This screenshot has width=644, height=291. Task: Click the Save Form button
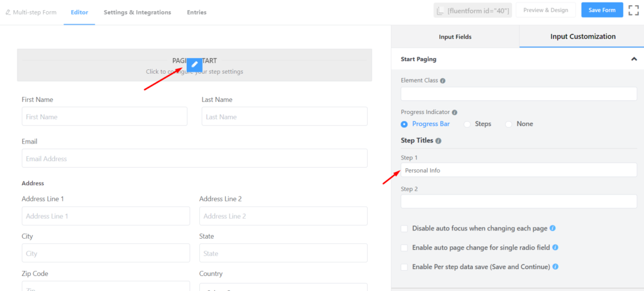pyautogui.click(x=602, y=10)
